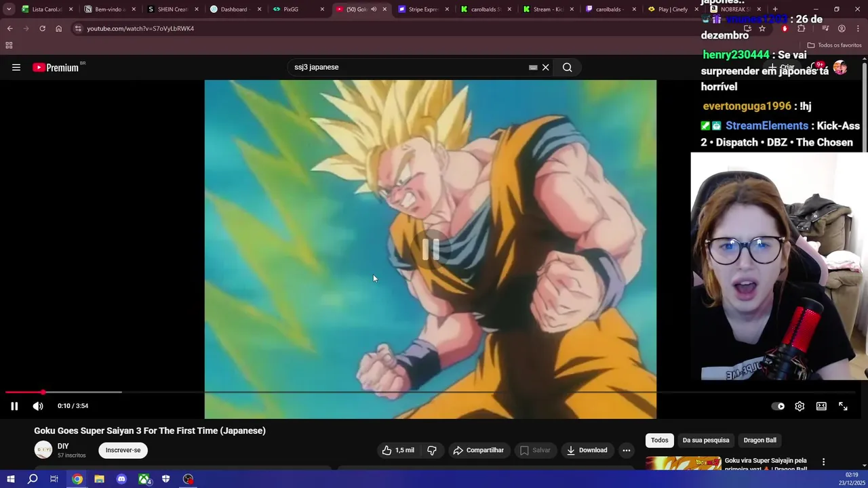
Task: Click the magnifier search button
Action: [567, 67]
